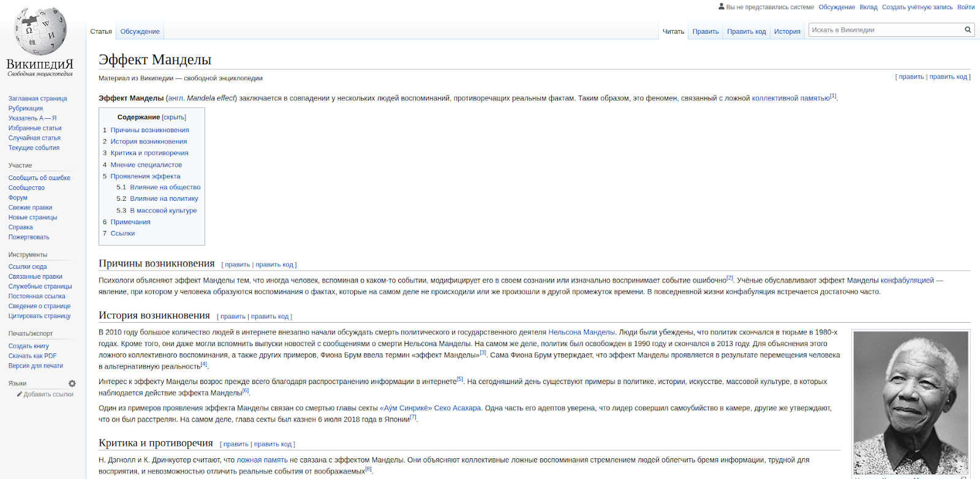The width and height of the screenshot is (980, 479).
Task: Jump to contents item Проявления эффекта
Action: [x=145, y=176]
